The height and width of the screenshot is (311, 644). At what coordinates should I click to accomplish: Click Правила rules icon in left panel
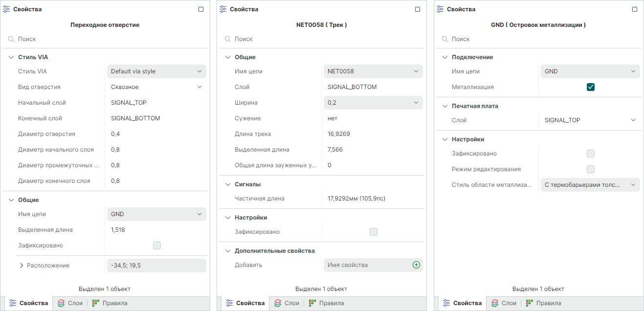[96, 303]
